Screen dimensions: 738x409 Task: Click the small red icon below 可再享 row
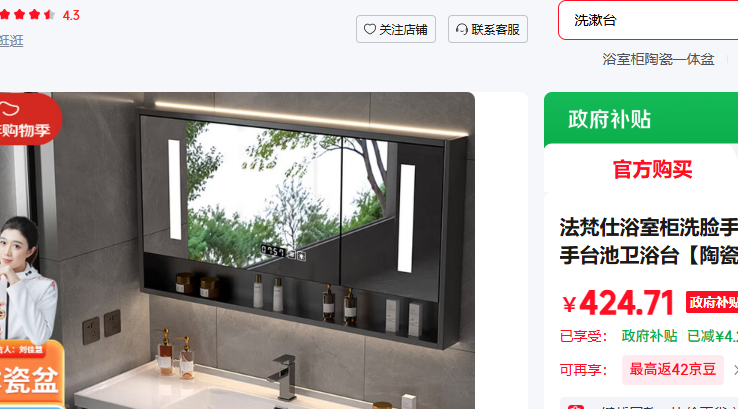click(576, 406)
